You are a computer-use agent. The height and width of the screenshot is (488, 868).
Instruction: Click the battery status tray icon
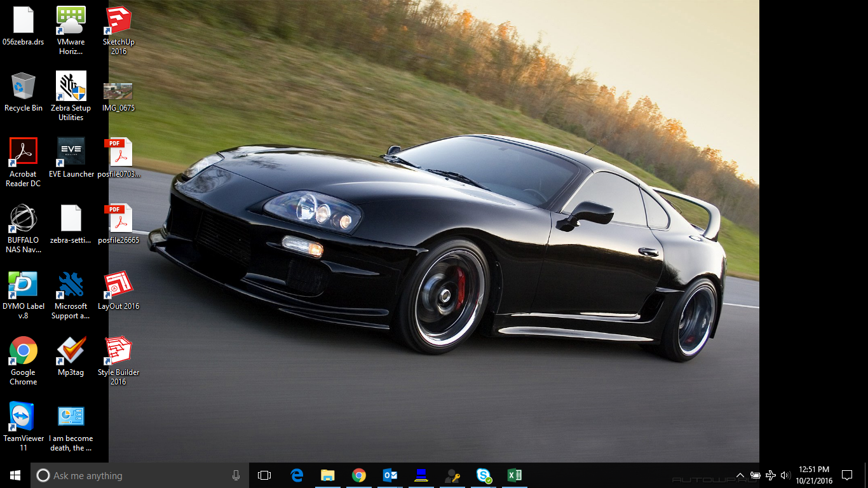pyautogui.click(x=756, y=475)
